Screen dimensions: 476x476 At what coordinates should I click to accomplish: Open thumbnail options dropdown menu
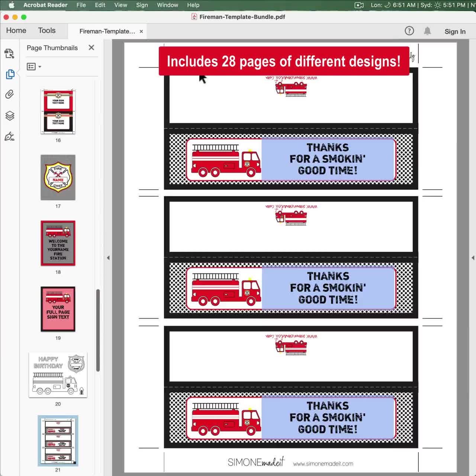[34, 67]
